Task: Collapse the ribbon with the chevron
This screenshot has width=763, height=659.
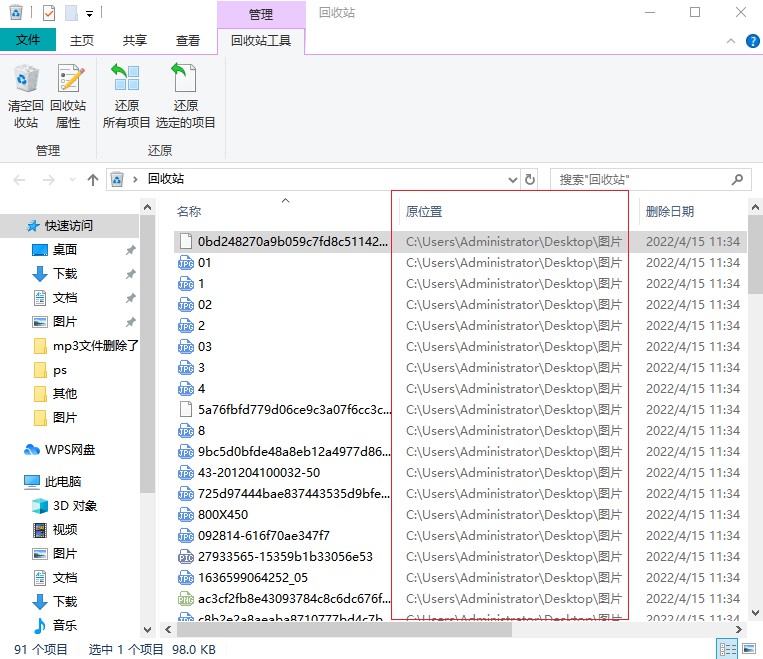Action: pyautogui.click(x=730, y=41)
